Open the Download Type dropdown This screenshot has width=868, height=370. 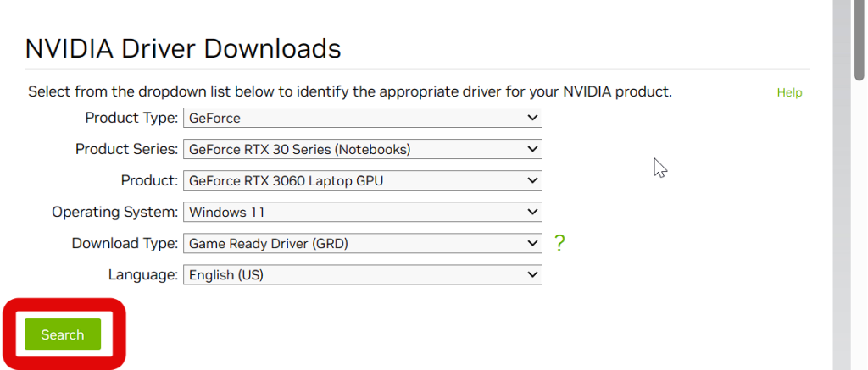coord(362,244)
